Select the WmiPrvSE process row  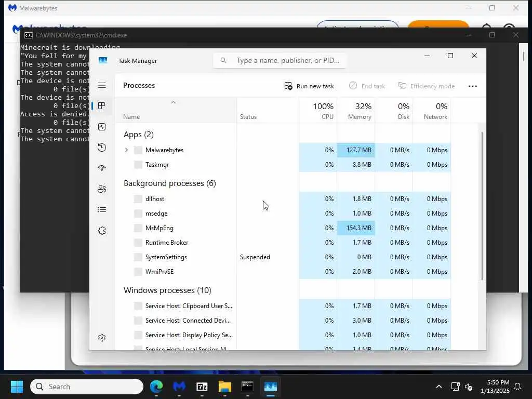point(283,272)
